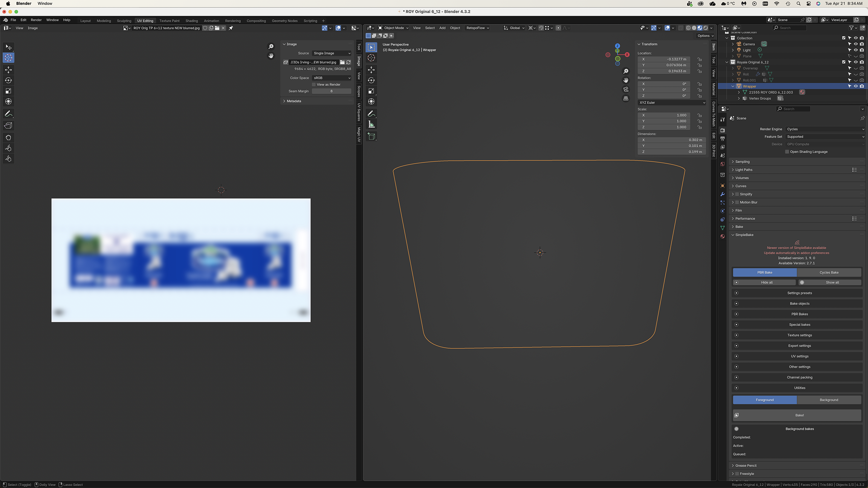Click the pin image icon in UV editor header
The width and height of the screenshot is (868, 488).
click(231, 28)
